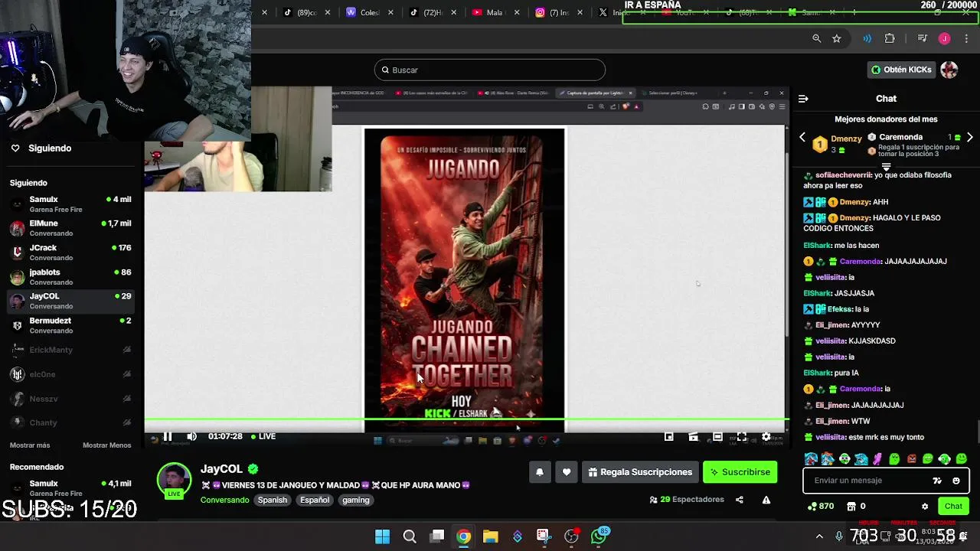Viewport: 980px width, 551px height.
Task: Collapse list with Mostrar Menos
Action: 106,445
